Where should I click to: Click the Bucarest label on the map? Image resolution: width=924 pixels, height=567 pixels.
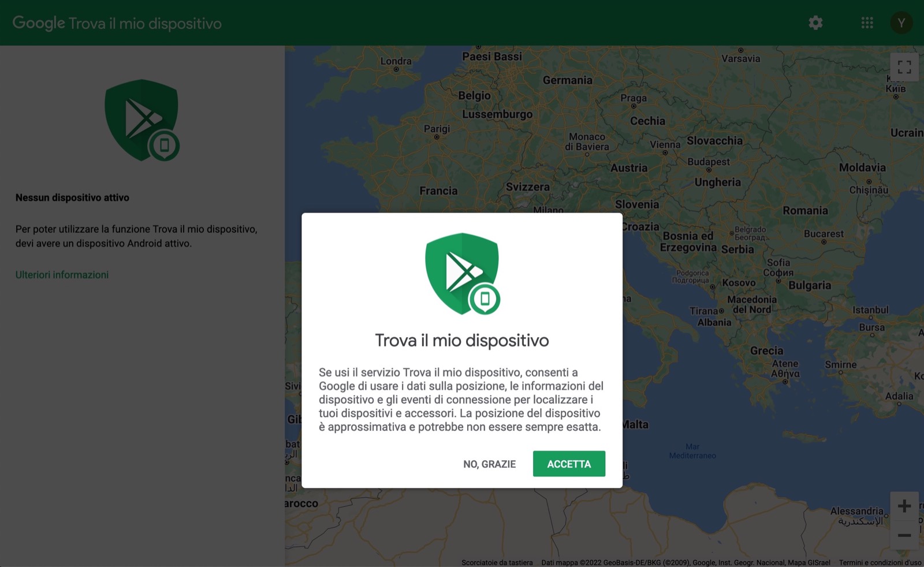(824, 234)
